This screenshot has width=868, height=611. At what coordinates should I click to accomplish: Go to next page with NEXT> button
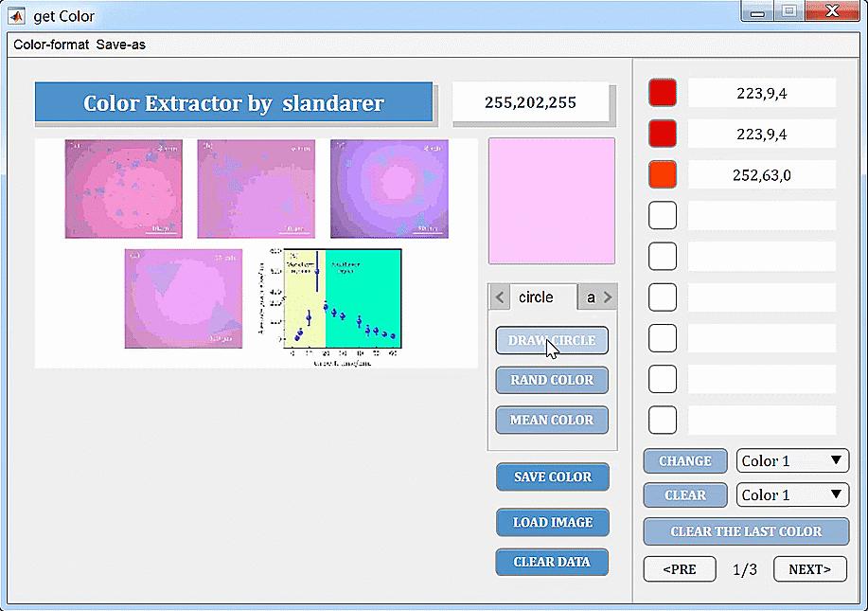click(809, 568)
